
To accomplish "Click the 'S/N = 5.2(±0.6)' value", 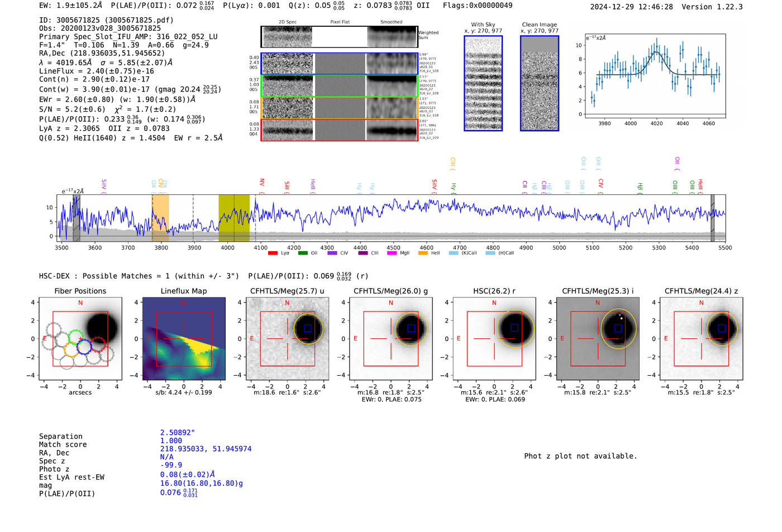I will pyautogui.click(x=72, y=109).
